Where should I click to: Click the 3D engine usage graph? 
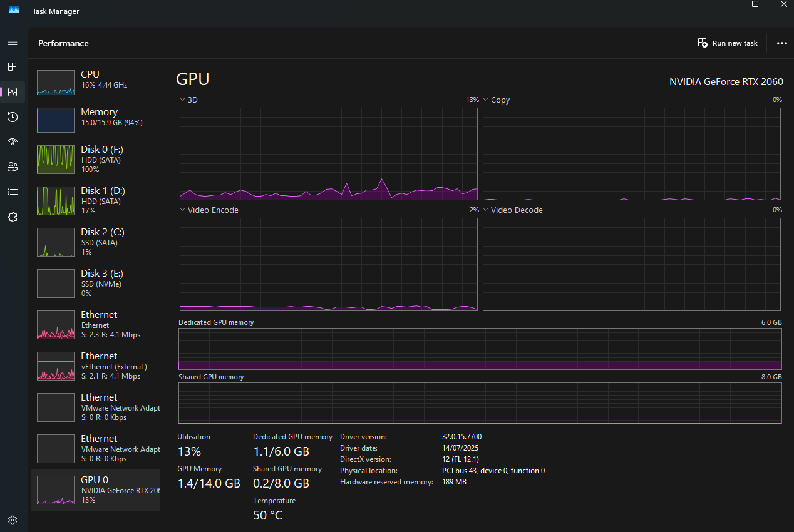click(x=329, y=154)
